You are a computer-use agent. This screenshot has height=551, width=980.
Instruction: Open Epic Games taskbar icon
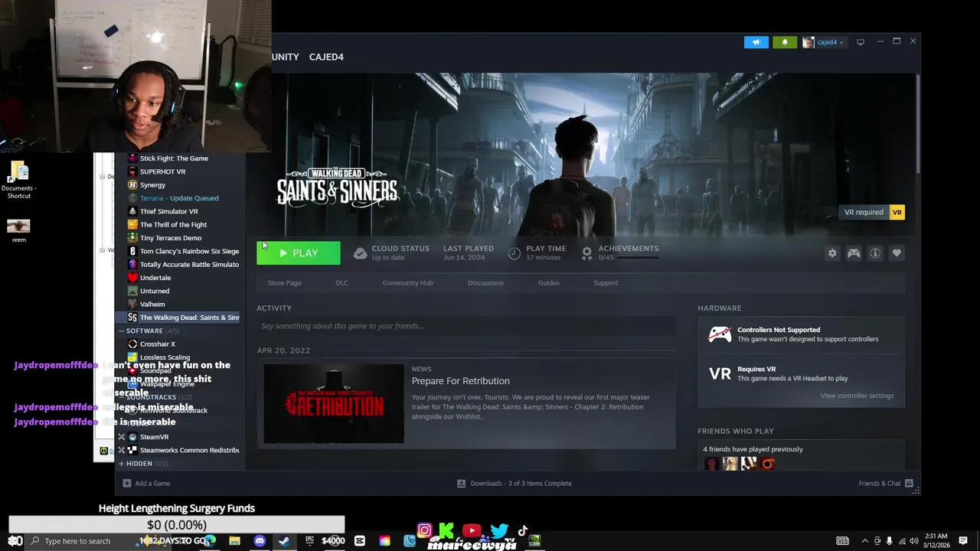[x=309, y=541]
